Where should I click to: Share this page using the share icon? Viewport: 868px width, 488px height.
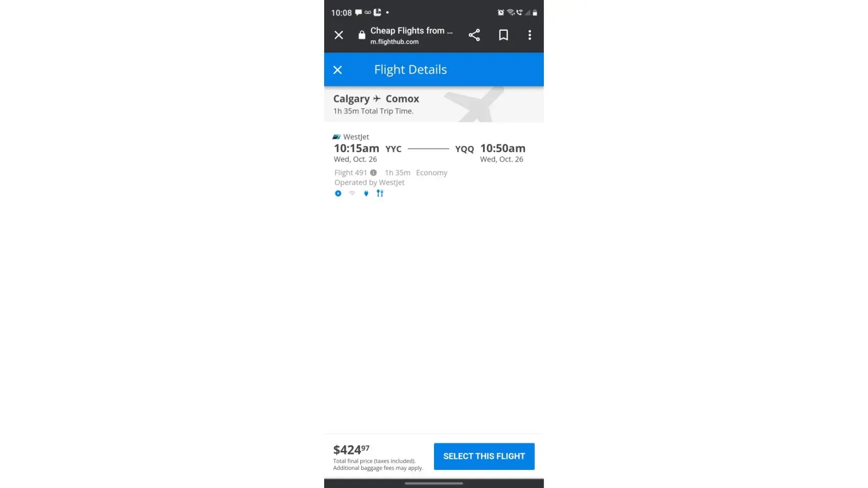[474, 35]
